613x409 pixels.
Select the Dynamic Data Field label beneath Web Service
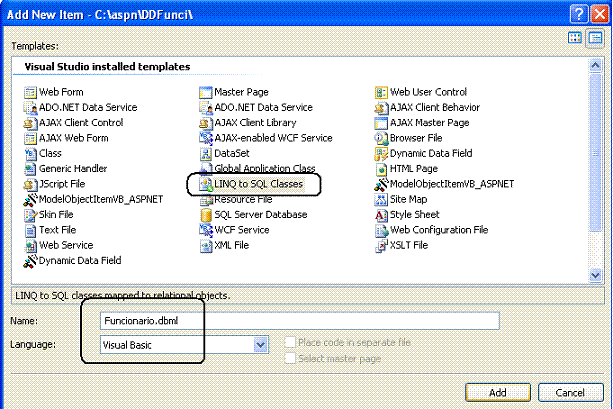click(x=80, y=260)
